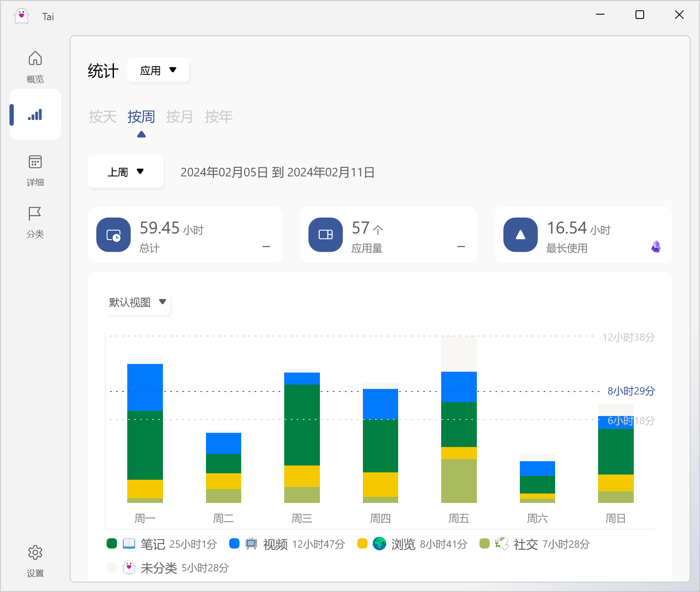Click the 总计 total time clock icon
700x592 pixels.
point(114,235)
